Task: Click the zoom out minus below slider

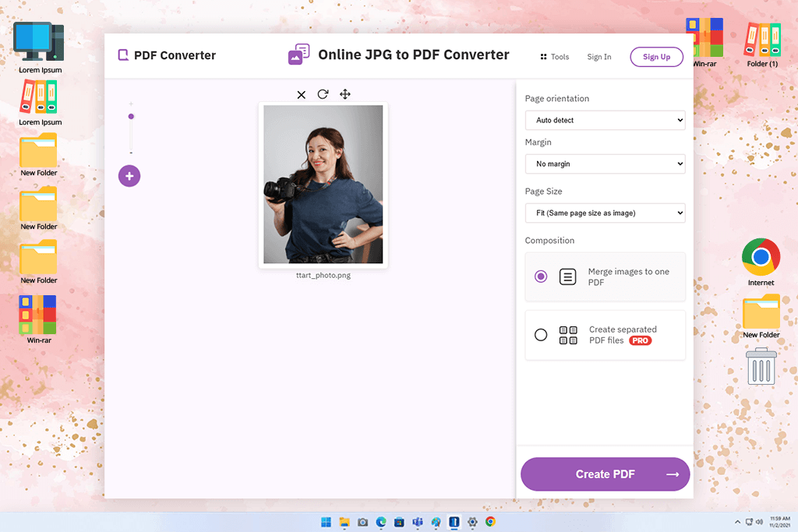Action: [131, 153]
